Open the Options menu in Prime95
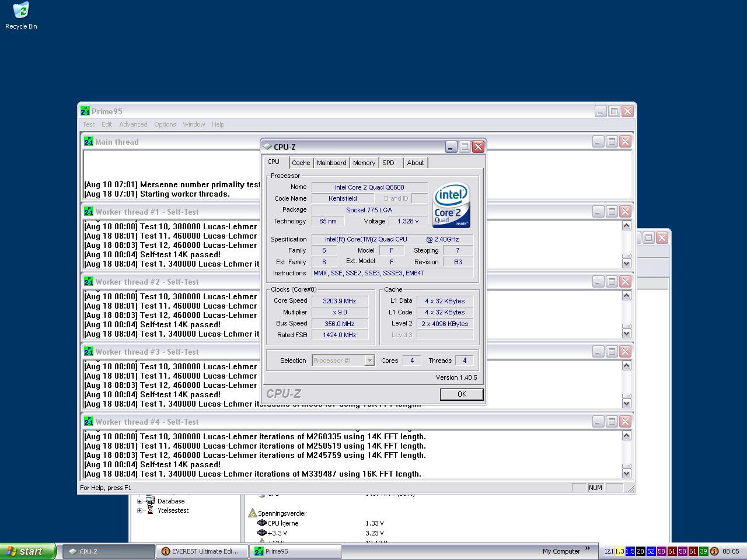747x560 pixels. 165,124
